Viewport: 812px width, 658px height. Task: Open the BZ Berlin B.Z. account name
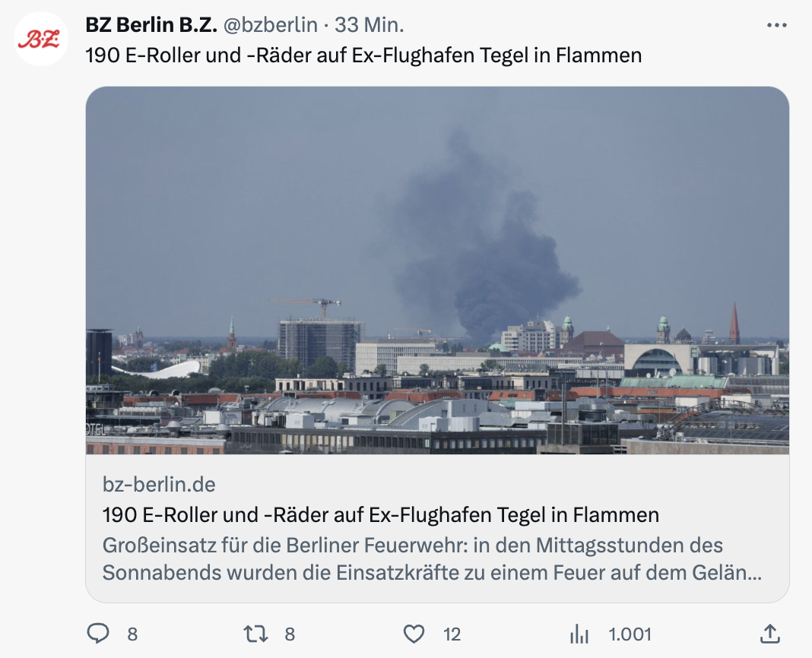click(151, 24)
